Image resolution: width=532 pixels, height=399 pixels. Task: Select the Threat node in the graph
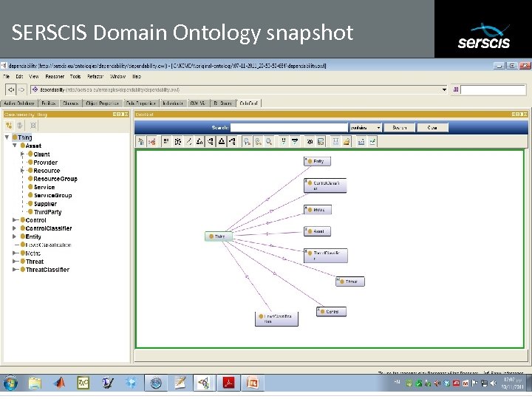349,282
